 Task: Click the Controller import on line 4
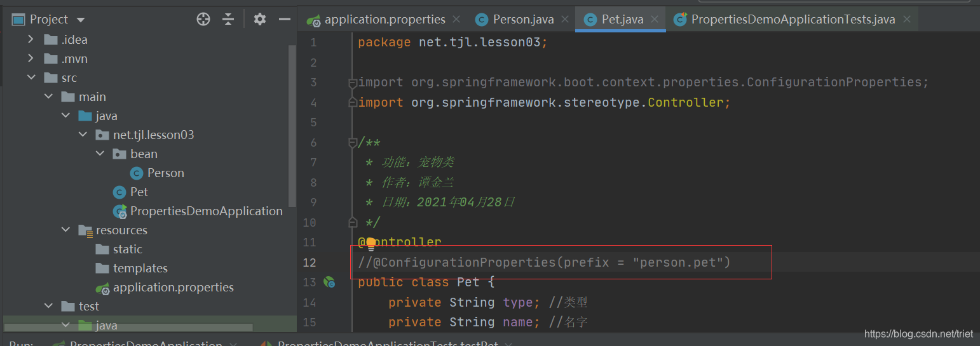pyautogui.click(x=545, y=102)
